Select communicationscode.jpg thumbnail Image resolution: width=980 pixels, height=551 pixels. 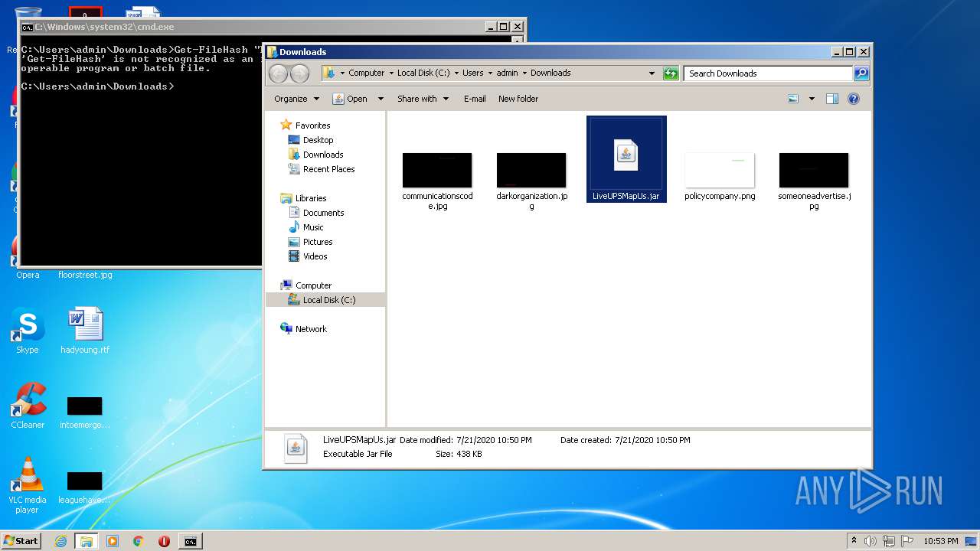point(437,170)
